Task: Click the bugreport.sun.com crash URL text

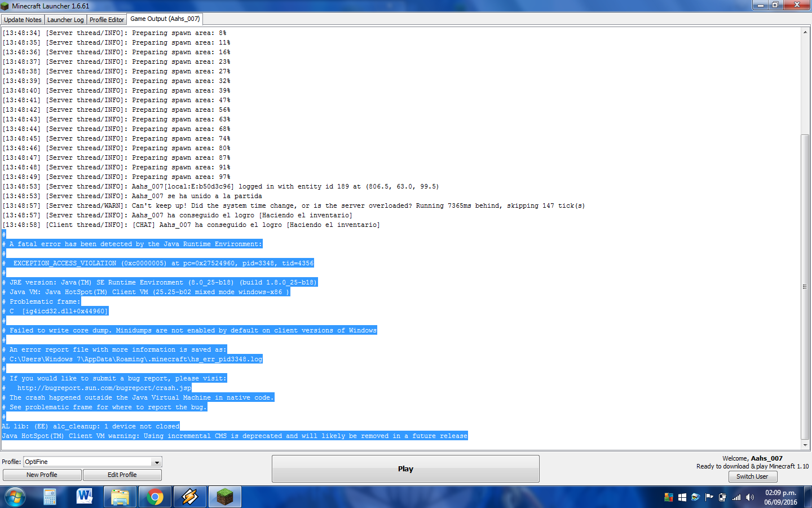Action: click(104, 388)
